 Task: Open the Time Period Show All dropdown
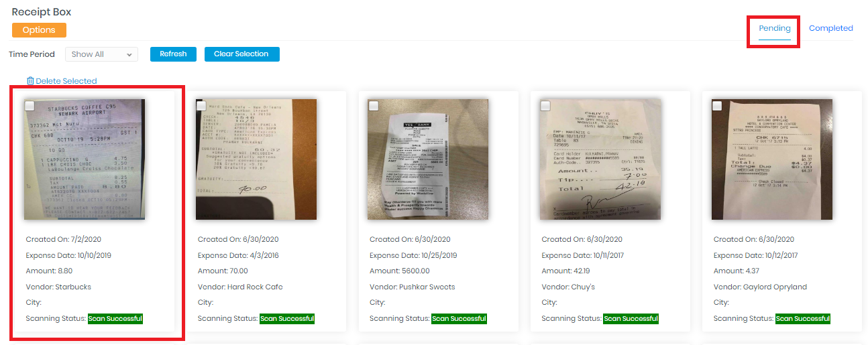(x=101, y=54)
